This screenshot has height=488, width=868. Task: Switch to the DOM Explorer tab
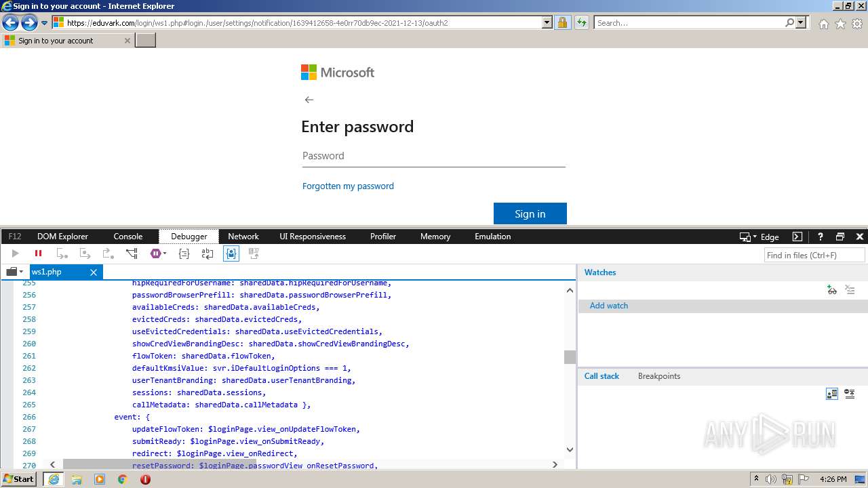click(62, 237)
